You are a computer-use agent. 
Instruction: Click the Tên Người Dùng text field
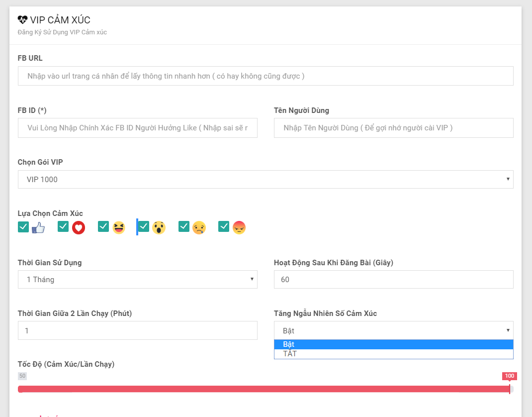point(393,128)
